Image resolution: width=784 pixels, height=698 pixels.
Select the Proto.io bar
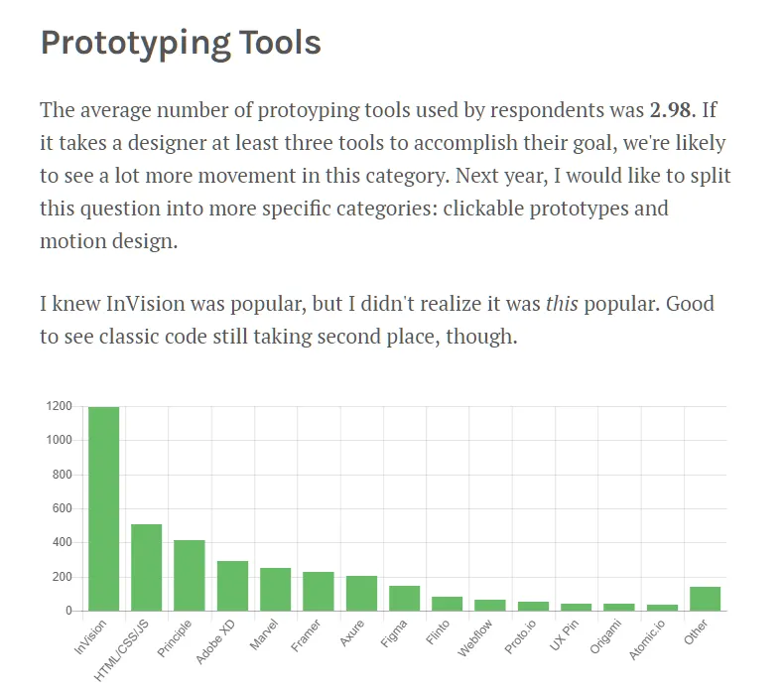[533, 606]
